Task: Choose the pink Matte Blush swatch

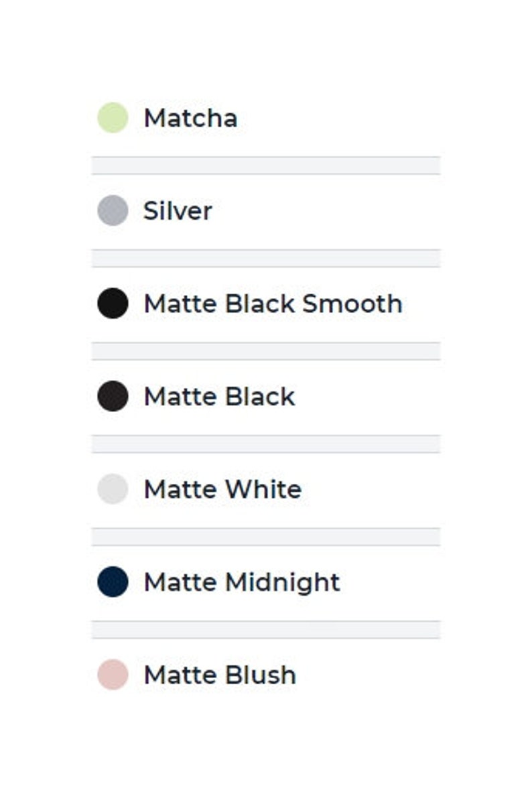Action: (x=113, y=675)
